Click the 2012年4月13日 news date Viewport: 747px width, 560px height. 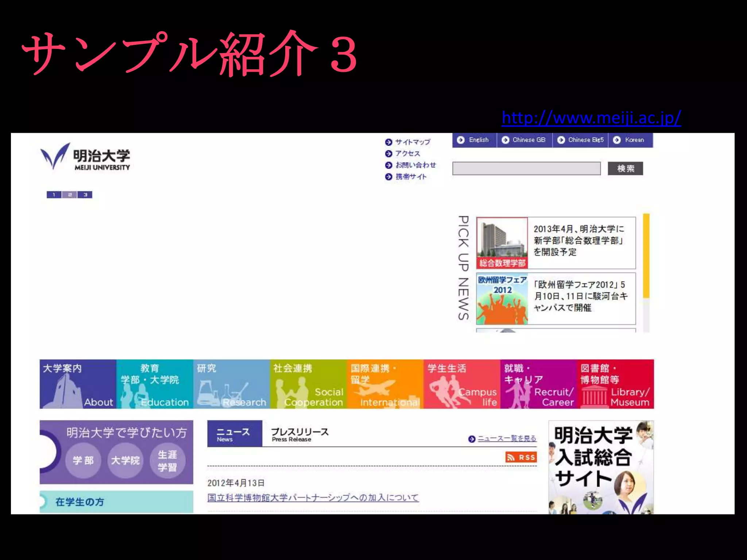(236, 483)
